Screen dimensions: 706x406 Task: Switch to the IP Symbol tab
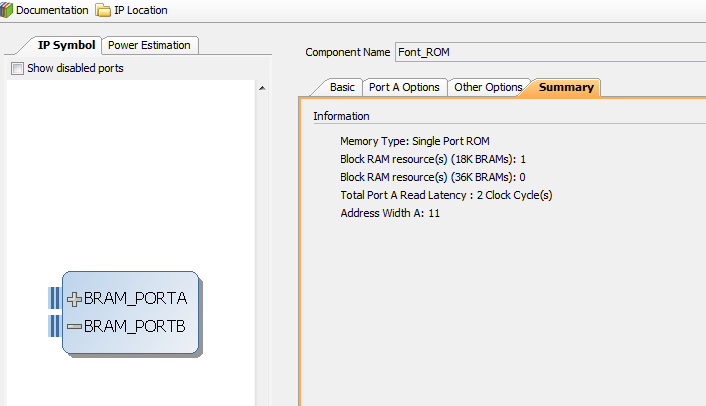coord(66,45)
